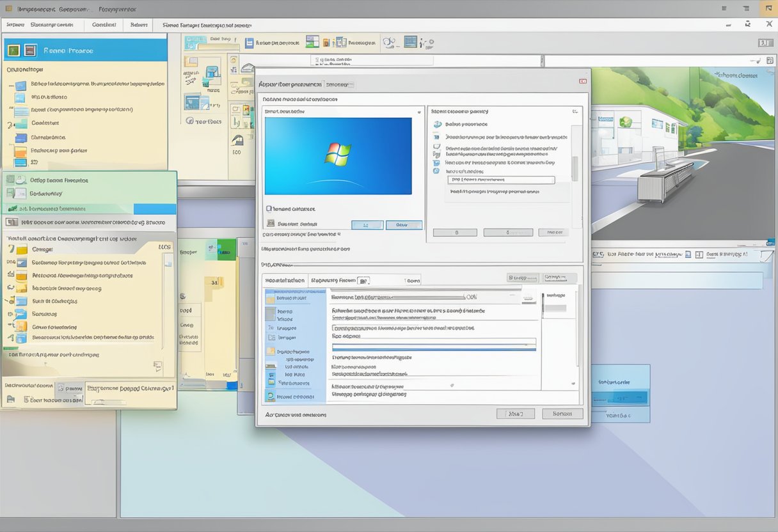Click the green icon in blue sidebar header
The width and height of the screenshot is (778, 532).
(x=13, y=50)
